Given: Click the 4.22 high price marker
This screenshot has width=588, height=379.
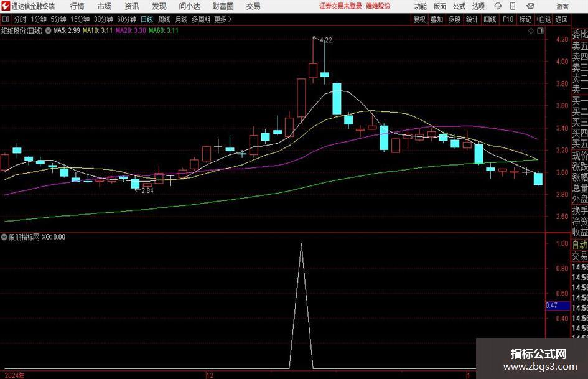Looking at the screenshot, I should point(326,40).
